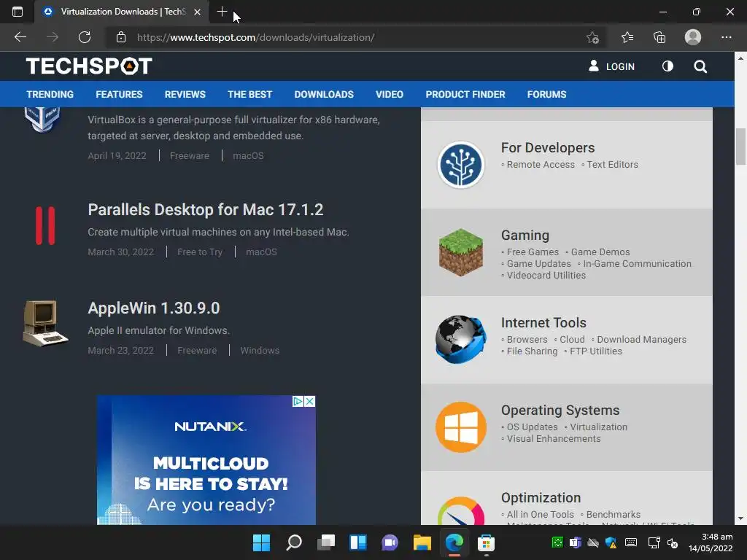Open the browser profile avatar

693,37
